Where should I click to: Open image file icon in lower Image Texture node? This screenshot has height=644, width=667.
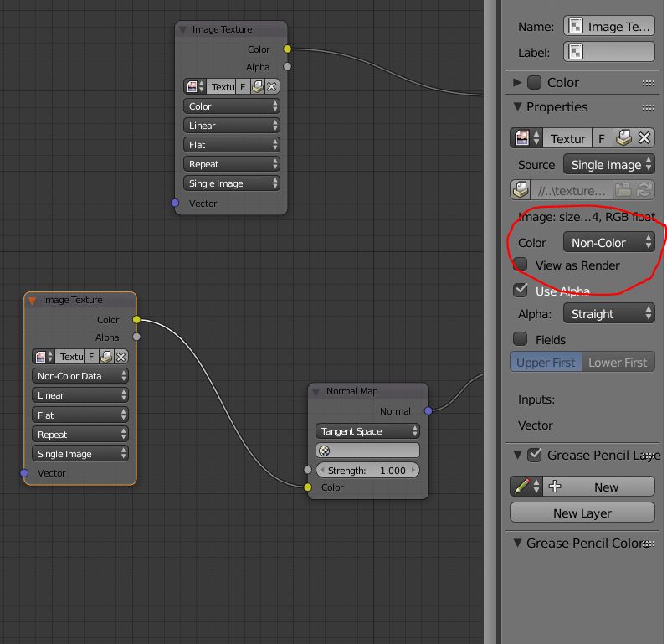106,356
